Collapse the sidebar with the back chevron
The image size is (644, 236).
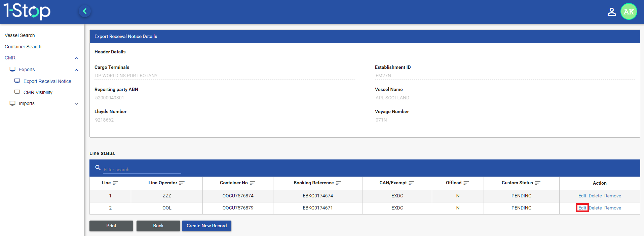point(85,11)
